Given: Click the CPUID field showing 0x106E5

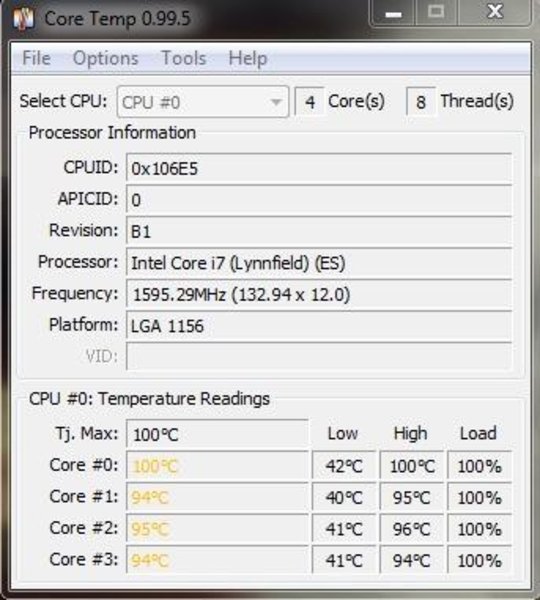Looking at the screenshot, I should (319, 168).
